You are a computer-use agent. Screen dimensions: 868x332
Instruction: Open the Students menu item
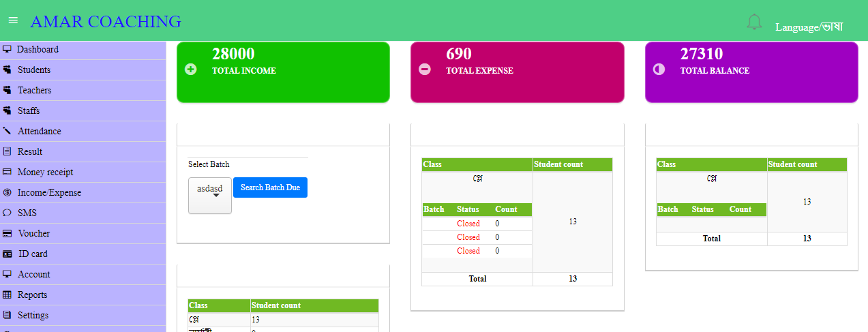coord(34,70)
